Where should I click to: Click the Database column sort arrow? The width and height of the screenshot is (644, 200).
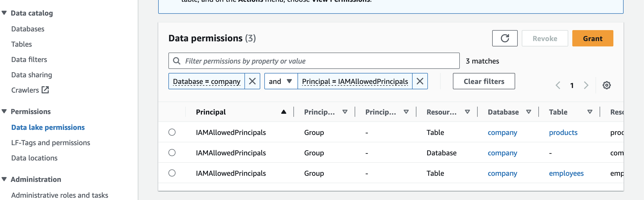[529, 112]
